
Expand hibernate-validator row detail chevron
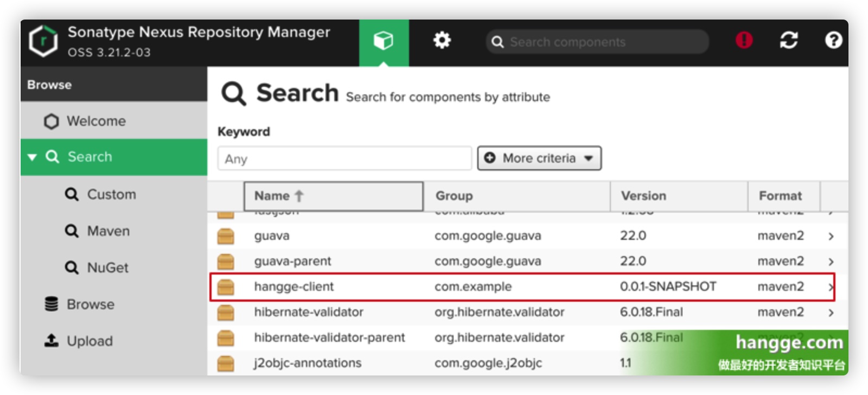pos(831,313)
